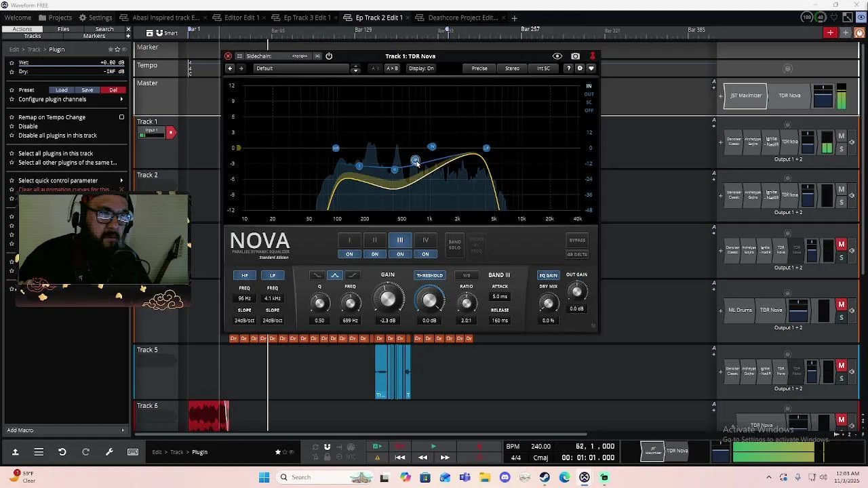Open Microsoft Edge from the taskbar
The height and width of the screenshot is (488, 868).
click(x=564, y=477)
